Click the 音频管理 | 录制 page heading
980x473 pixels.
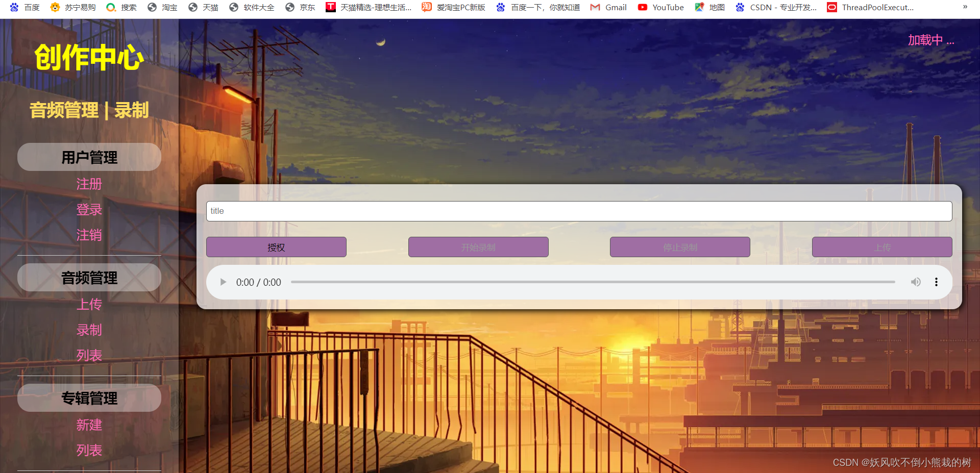(x=89, y=110)
